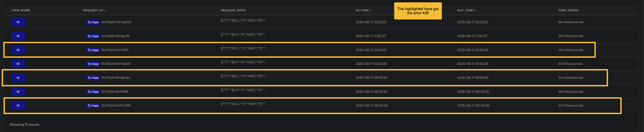Open view-more eye for request 5ic1tkjdmbrngxob
The height and width of the screenshot is (132, 644).
point(18,22)
